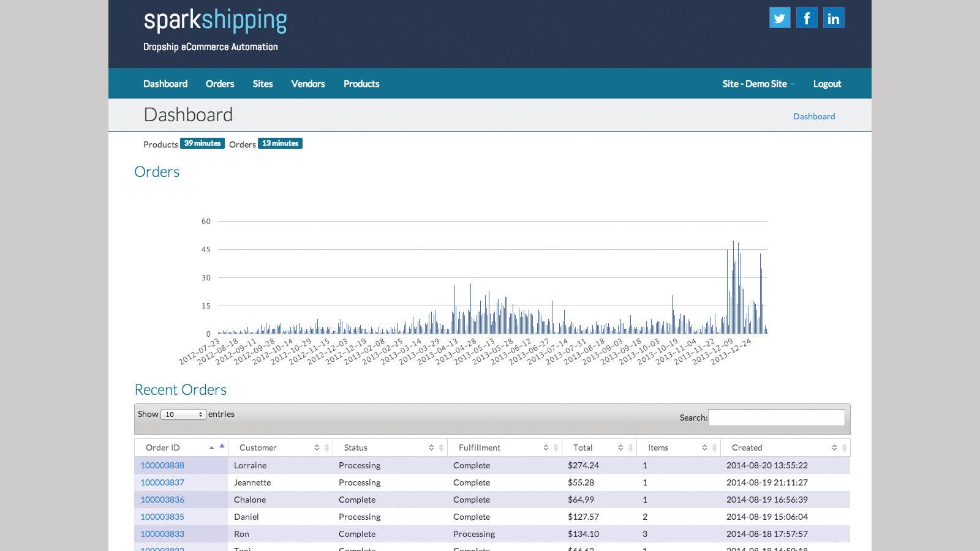
Task: Focus the orders Search field
Action: click(x=776, y=418)
